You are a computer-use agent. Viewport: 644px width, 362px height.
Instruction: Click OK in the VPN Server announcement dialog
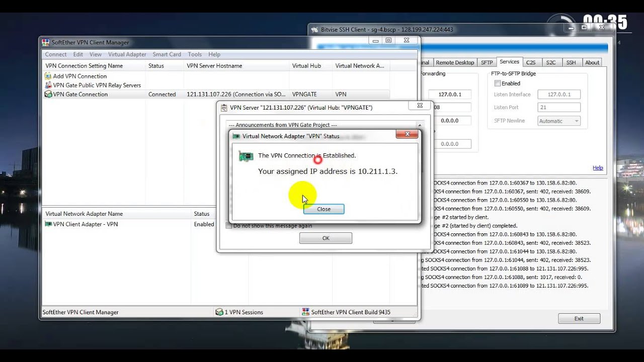(x=326, y=238)
